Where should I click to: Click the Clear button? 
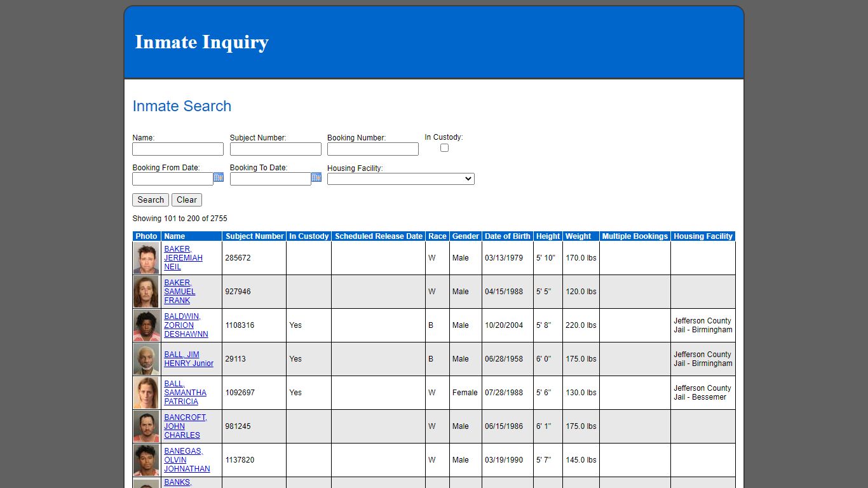pyautogui.click(x=187, y=200)
